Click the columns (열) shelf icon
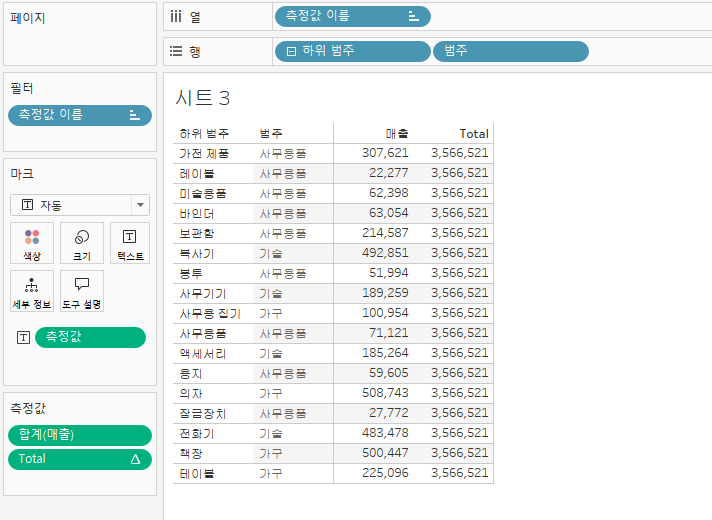The width and height of the screenshot is (712, 520). 176,17
